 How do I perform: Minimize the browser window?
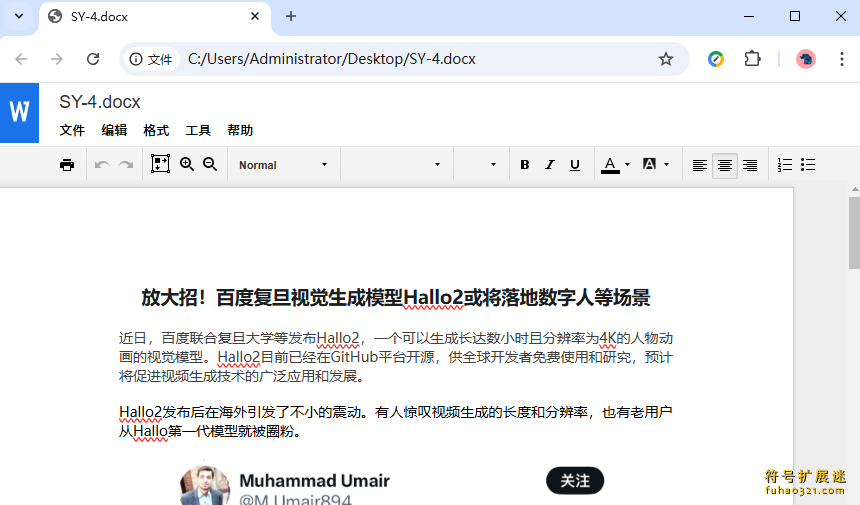click(x=749, y=16)
